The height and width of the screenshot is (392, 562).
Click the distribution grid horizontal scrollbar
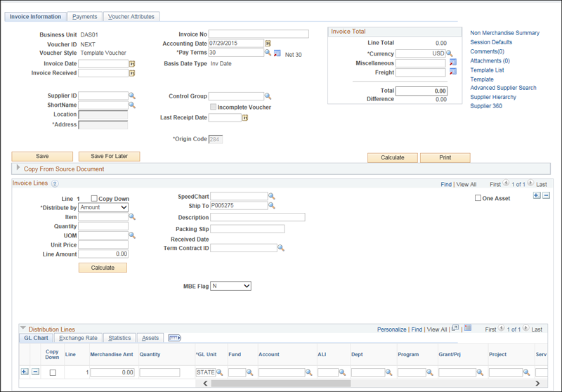280,383
